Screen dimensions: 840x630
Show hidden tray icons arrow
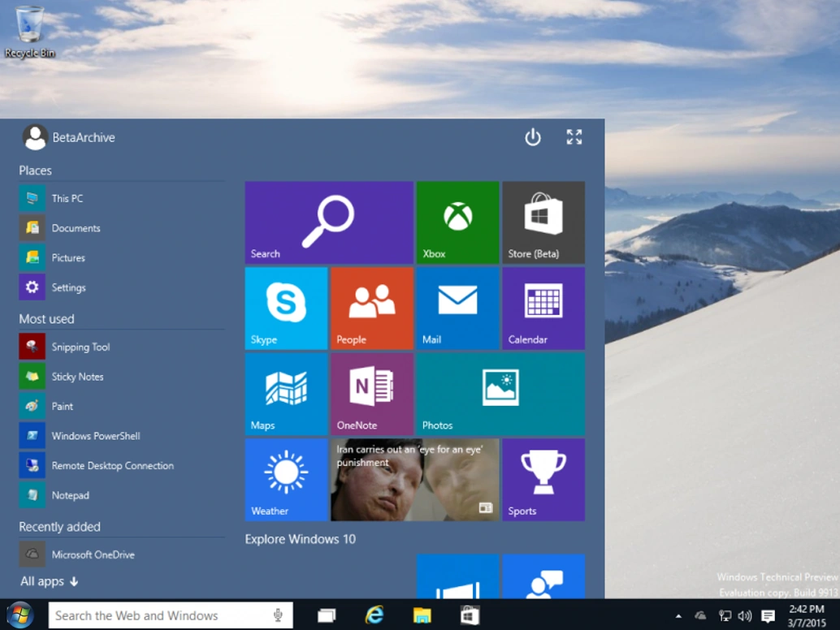(x=679, y=616)
